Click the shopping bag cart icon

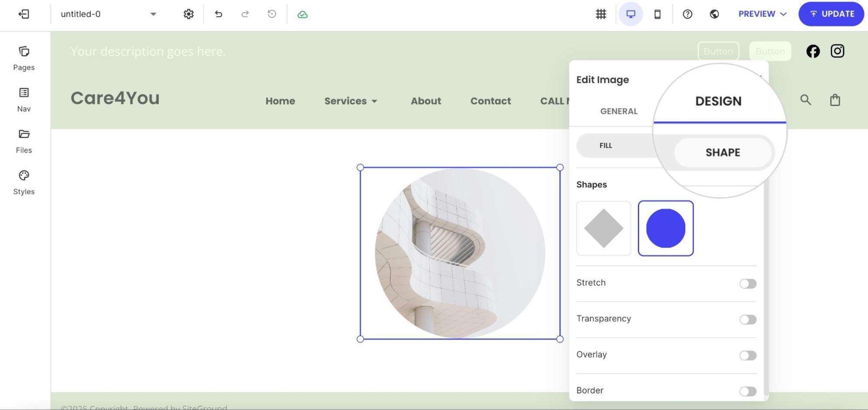click(835, 100)
